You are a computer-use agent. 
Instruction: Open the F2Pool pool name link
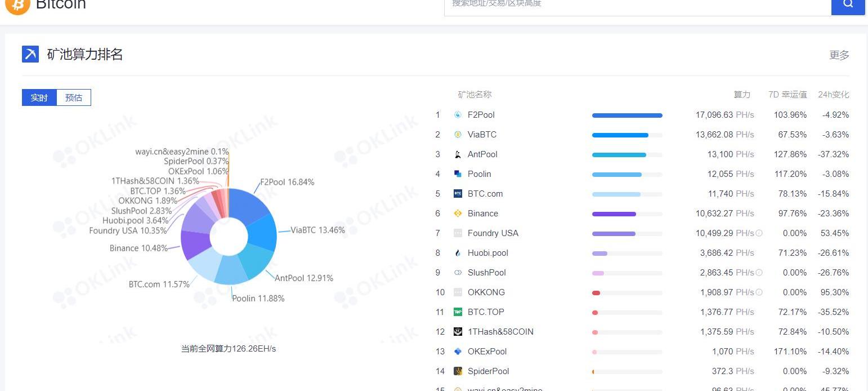tap(481, 115)
